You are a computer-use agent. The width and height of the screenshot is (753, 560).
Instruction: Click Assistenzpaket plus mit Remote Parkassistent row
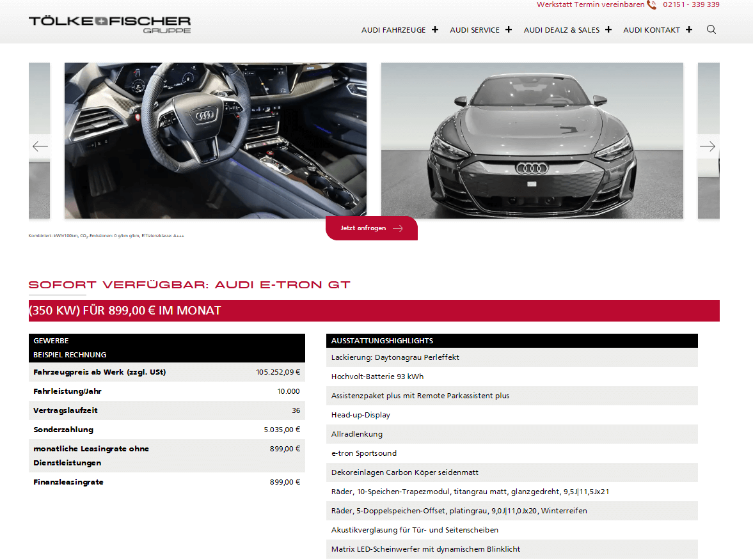coord(512,396)
